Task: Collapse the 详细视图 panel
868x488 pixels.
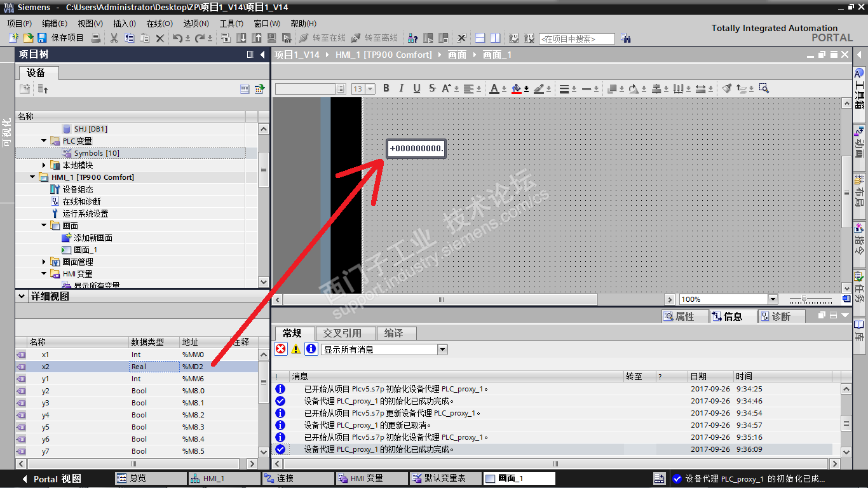Action: [22, 296]
